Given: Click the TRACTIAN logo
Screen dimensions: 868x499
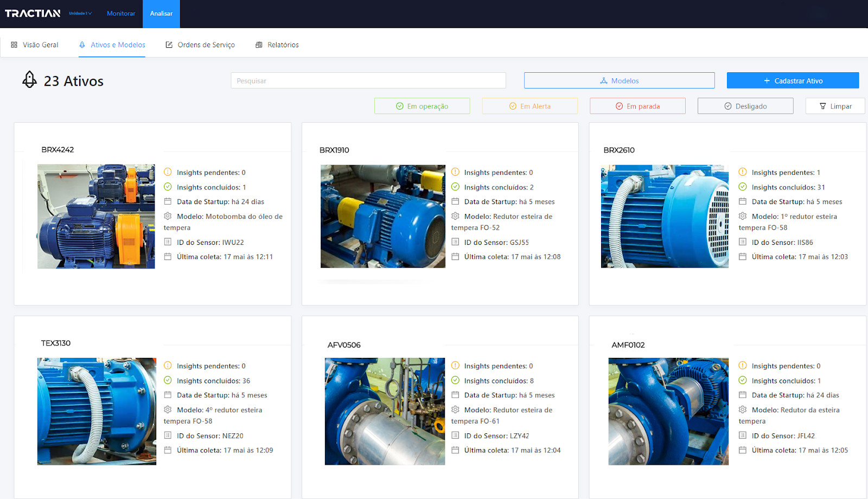Looking at the screenshot, I should pyautogui.click(x=33, y=14).
